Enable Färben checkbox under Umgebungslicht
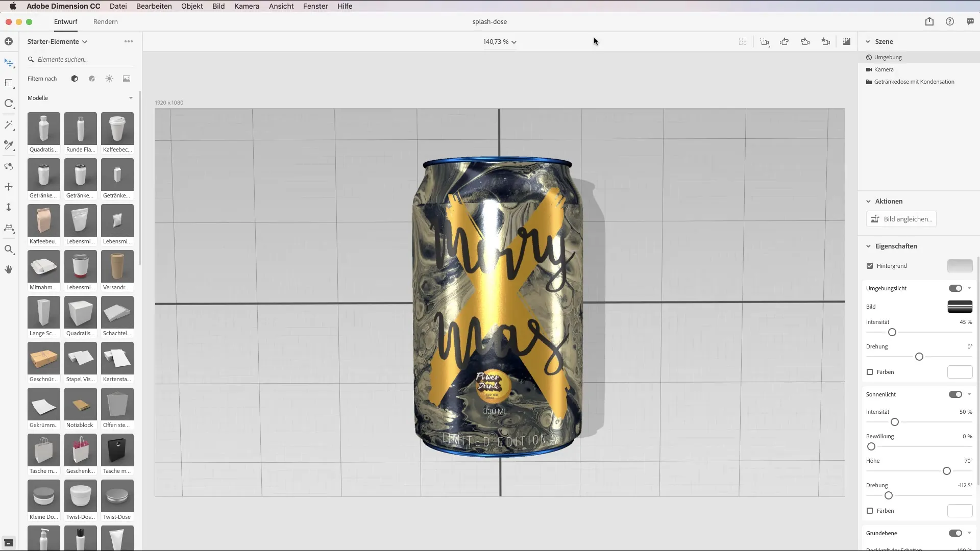980x551 pixels. [870, 372]
